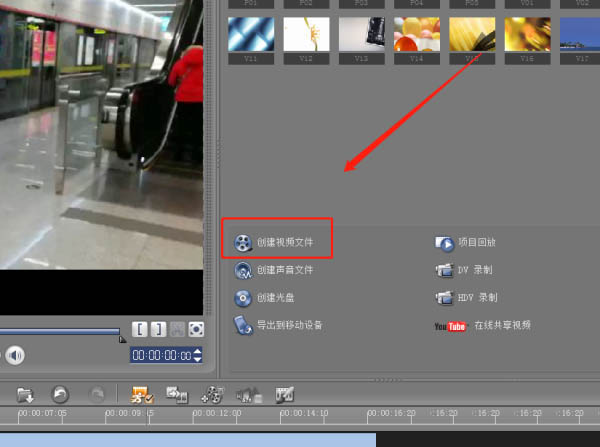Viewport: 600px width, 447px height.
Task: Click timeline ruler at 00:00:16:20
Action: click(391, 413)
